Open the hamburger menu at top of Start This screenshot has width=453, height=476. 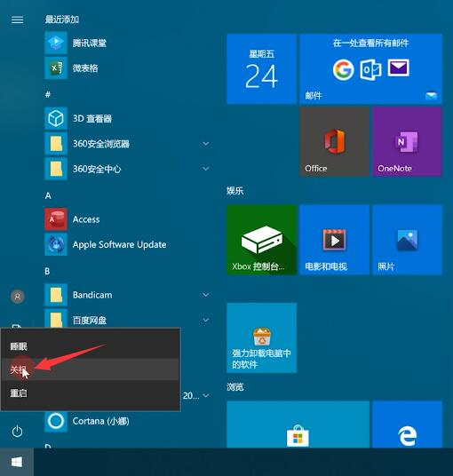tap(17, 20)
